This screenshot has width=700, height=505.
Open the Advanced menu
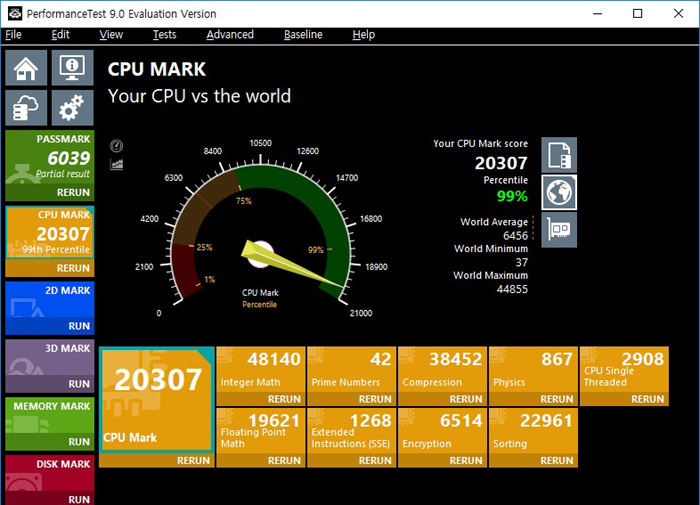click(x=230, y=35)
